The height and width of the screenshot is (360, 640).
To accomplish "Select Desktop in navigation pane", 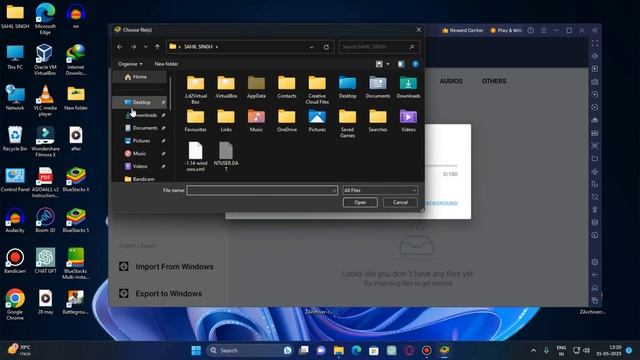I will pos(141,102).
